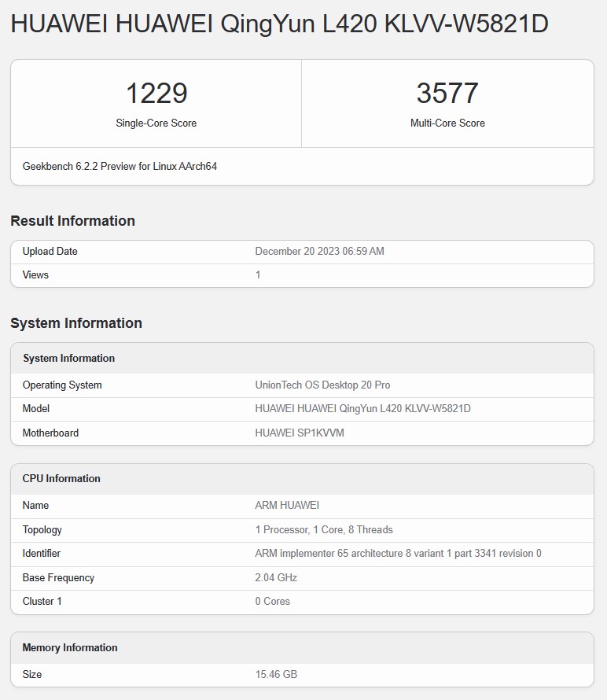Click the Multi-Core Score value 3577
The height and width of the screenshot is (700, 607).
click(447, 94)
